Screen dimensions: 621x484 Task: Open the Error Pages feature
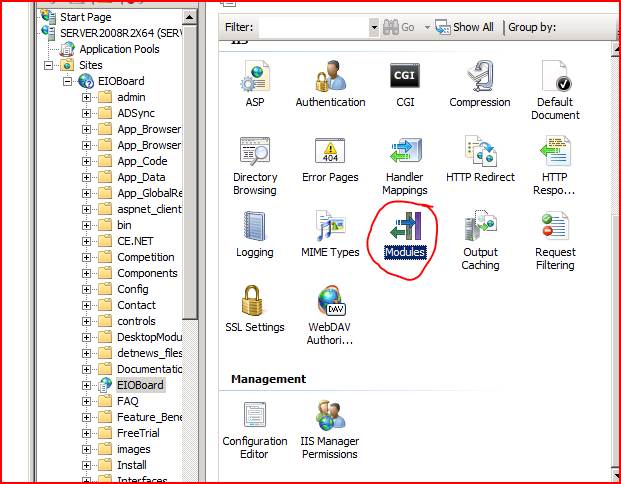(330, 160)
